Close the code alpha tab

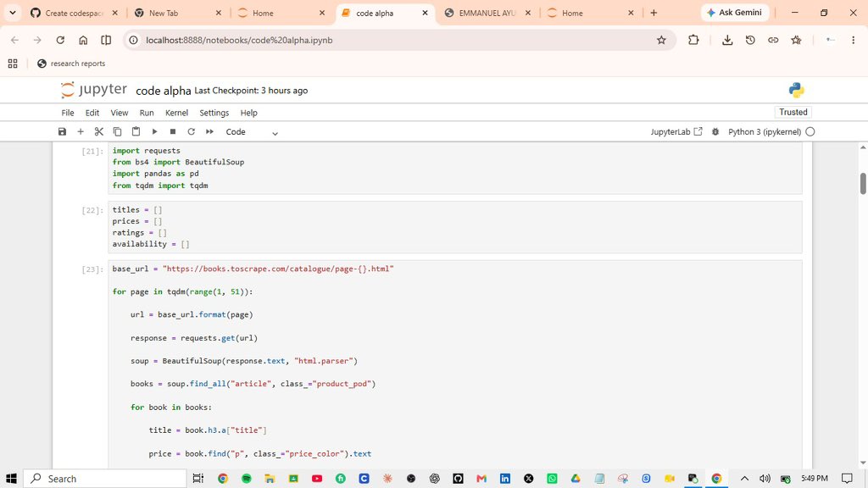click(426, 13)
